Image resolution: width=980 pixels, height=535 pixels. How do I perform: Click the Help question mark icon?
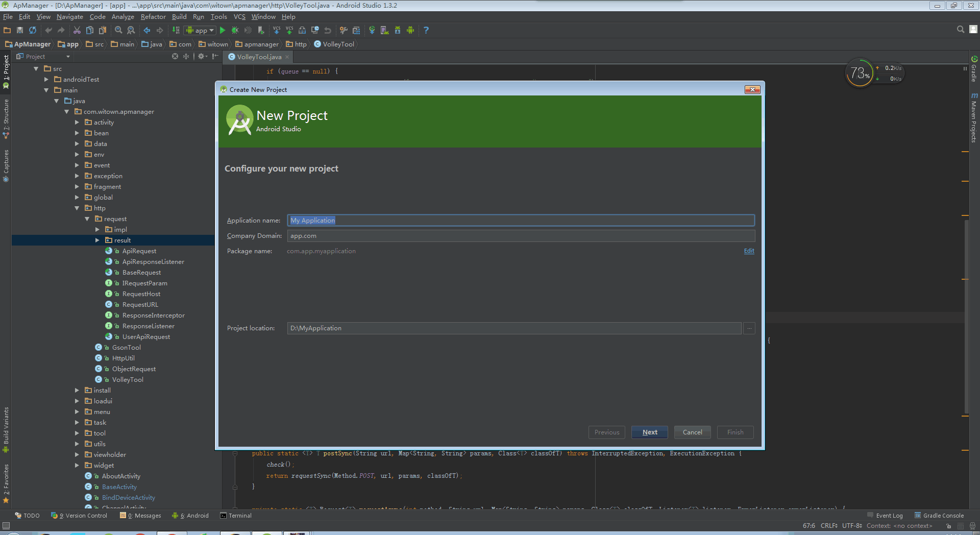tap(426, 30)
